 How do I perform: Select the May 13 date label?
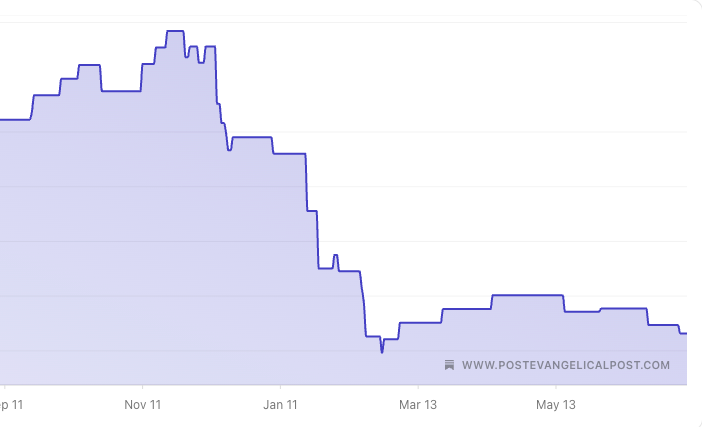click(x=556, y=405)
